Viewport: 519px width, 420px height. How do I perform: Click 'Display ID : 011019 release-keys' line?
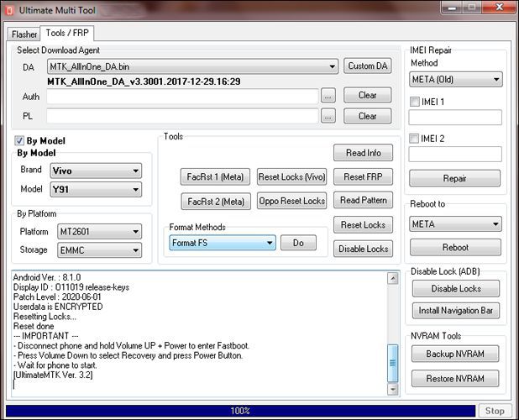[x=71, y=287]
